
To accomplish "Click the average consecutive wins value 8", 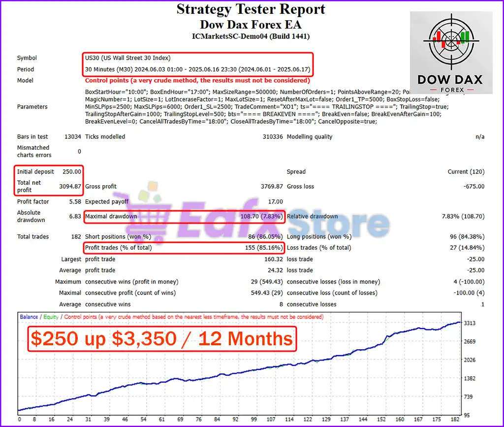I will click(x=281, y=304).
